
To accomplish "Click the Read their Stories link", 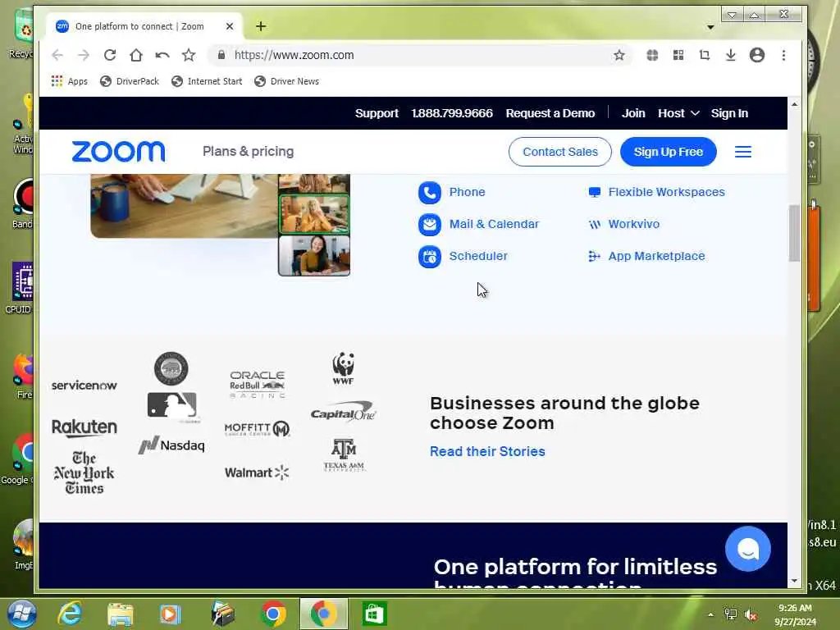I will tap(487, 451).
